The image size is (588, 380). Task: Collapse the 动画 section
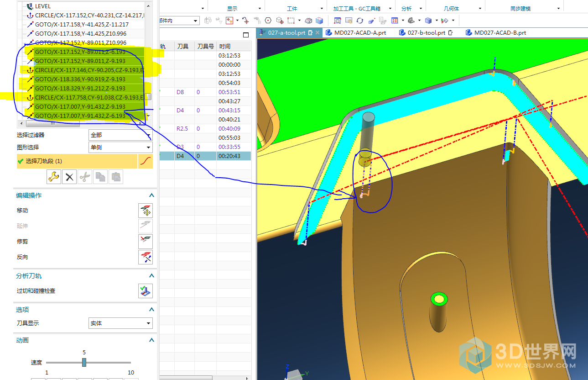tap(151, 340)
